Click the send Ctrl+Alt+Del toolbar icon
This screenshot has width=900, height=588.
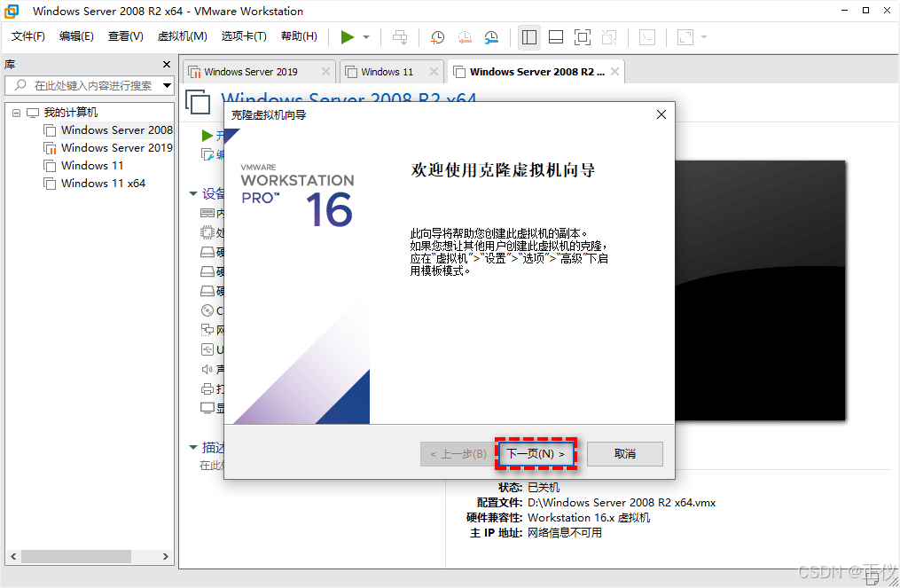click(x=400, y=37)
